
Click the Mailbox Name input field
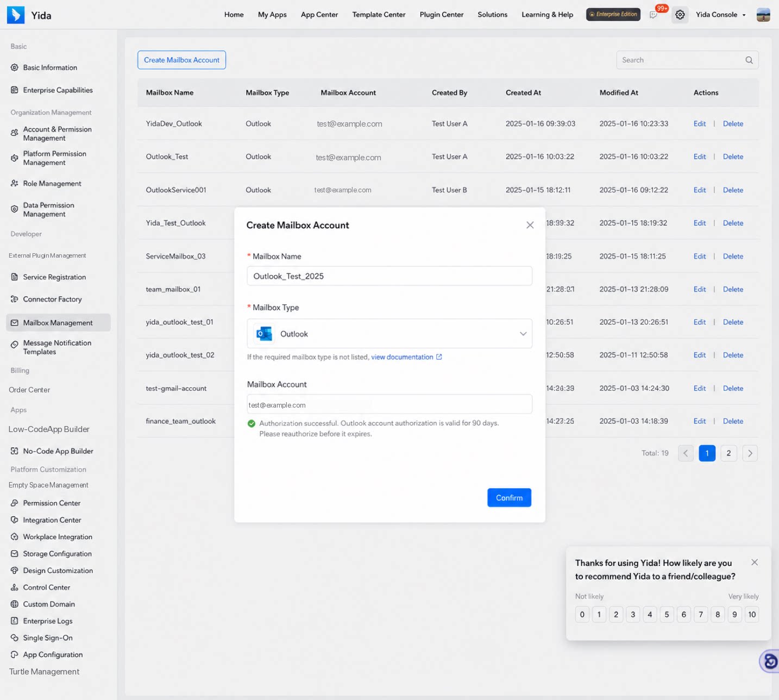[x=389, y=276]
